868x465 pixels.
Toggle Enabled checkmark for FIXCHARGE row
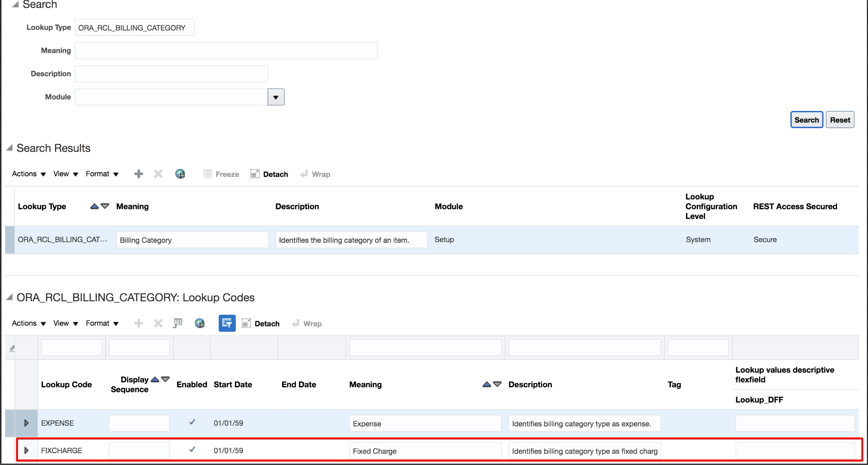pyautogui.click(x=192, y=450)
